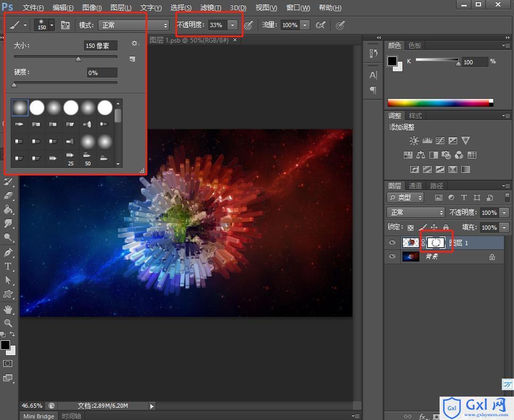The image size is (514, 420).
Task: Swap foreground and background colors
Action: pyautogui.click(x=12, y=334)
